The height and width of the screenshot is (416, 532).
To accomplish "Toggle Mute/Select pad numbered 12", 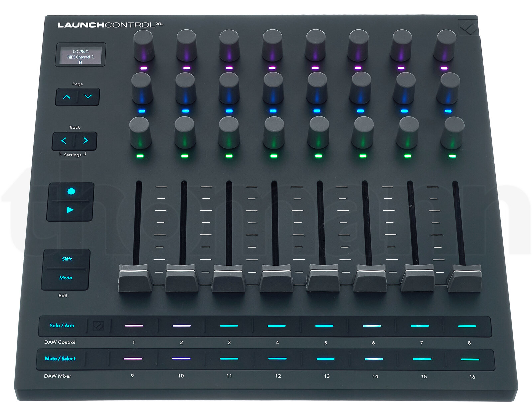I will [278, 359].
